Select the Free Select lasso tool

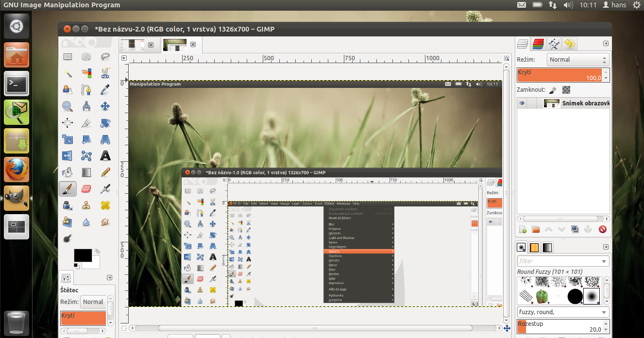point(105,56)
